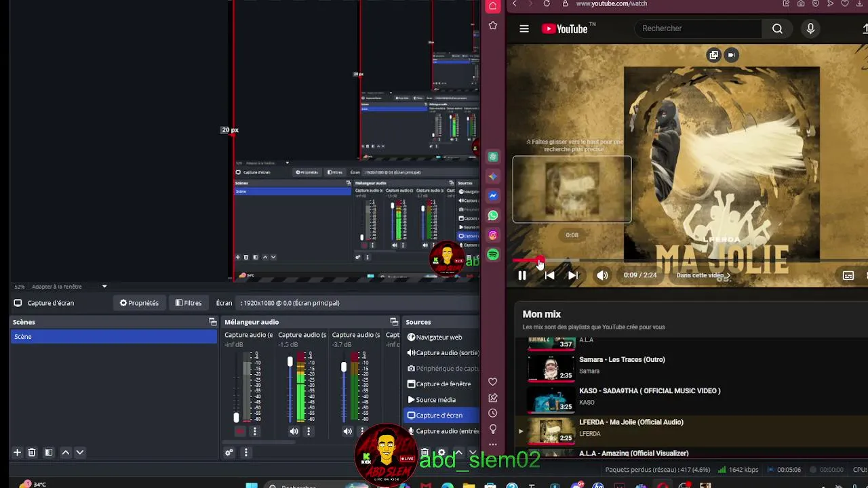Viewport: 868px width, 488px height.
Task: Reload the YouTube page
Action: [x=547, y=3]
